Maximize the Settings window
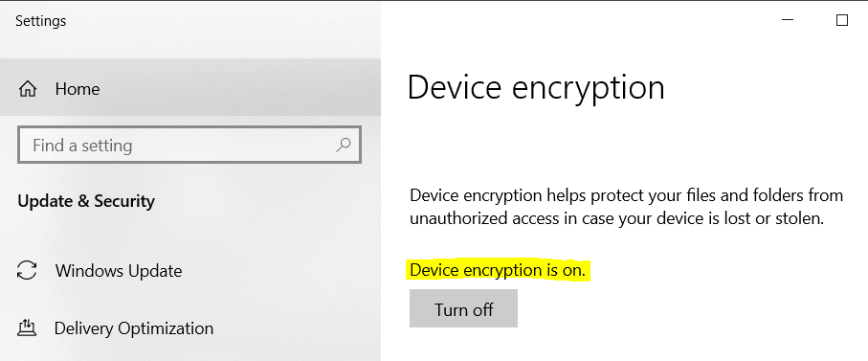 (x=841, y=20)
